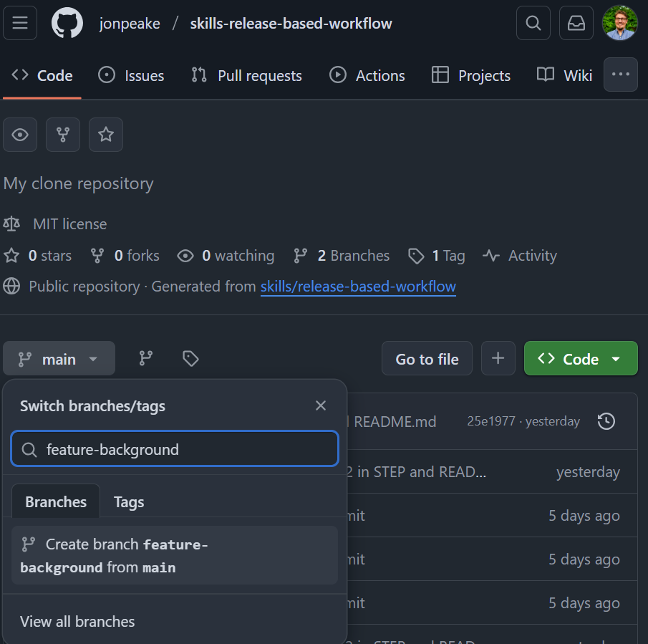The width and height of the screenshot is (648, 644).
Task: Open View all branches link
Action: tap(77, 622)
